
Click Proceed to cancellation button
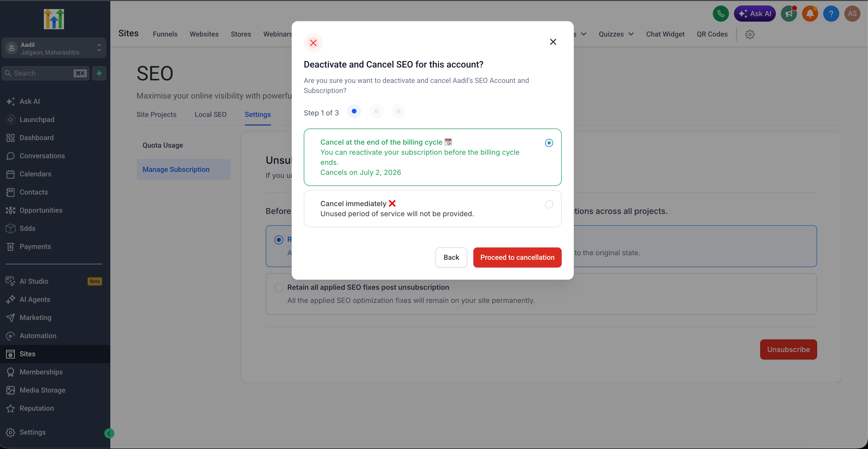(x=517, y=258)
